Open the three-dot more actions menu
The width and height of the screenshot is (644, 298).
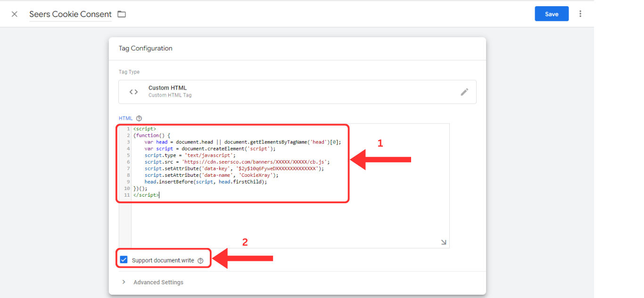pos(580,14)
